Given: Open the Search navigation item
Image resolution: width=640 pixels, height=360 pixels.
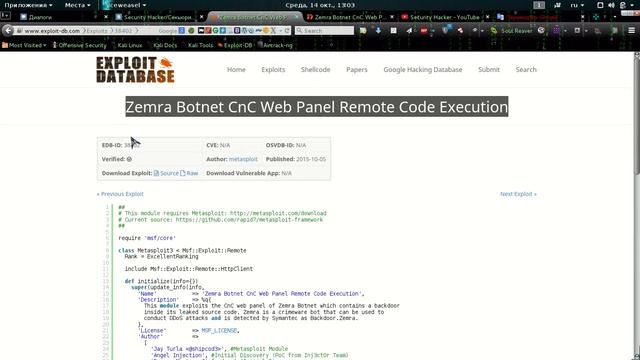Looking at the screenshot, I should [x=526, y=70].
